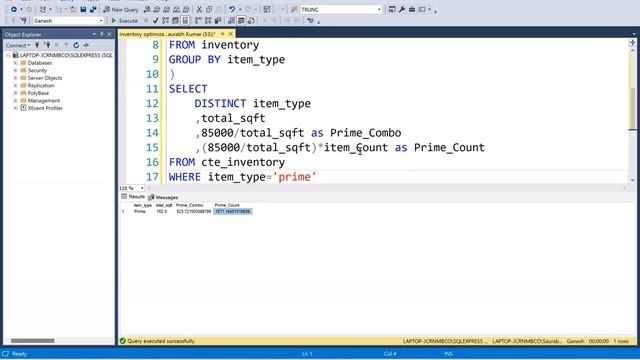Click the Execute query button
This screenshot has height=360, width=640.
(124, 20)
